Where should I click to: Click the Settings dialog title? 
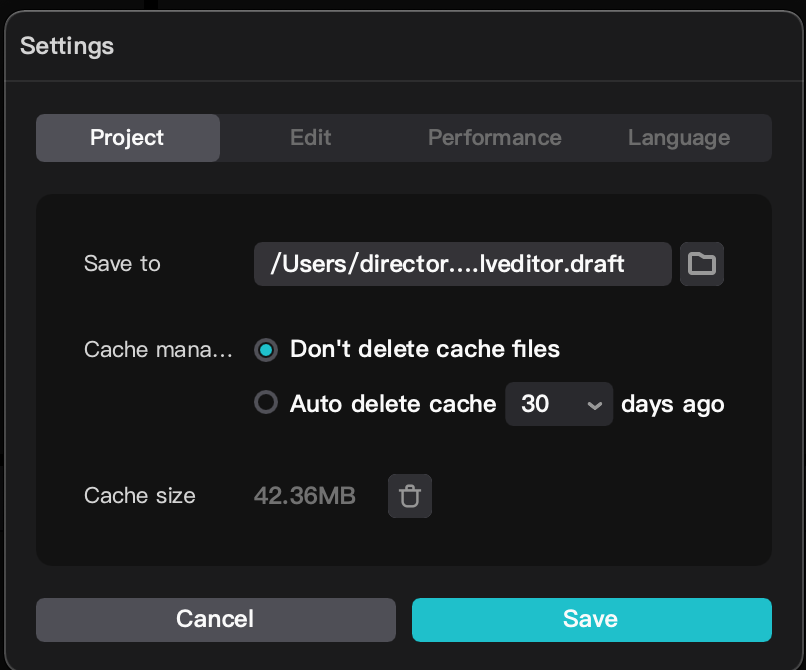pos(67,46)
